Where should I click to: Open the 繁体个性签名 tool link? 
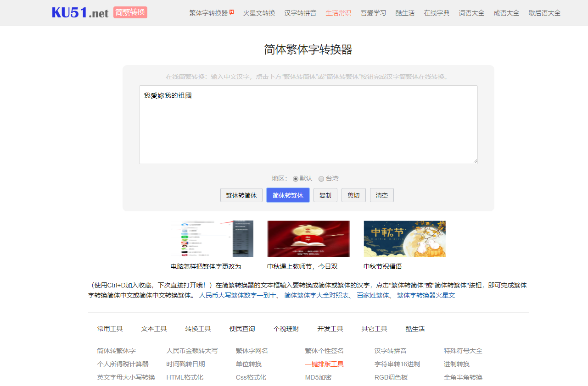(x=325, y=351)
